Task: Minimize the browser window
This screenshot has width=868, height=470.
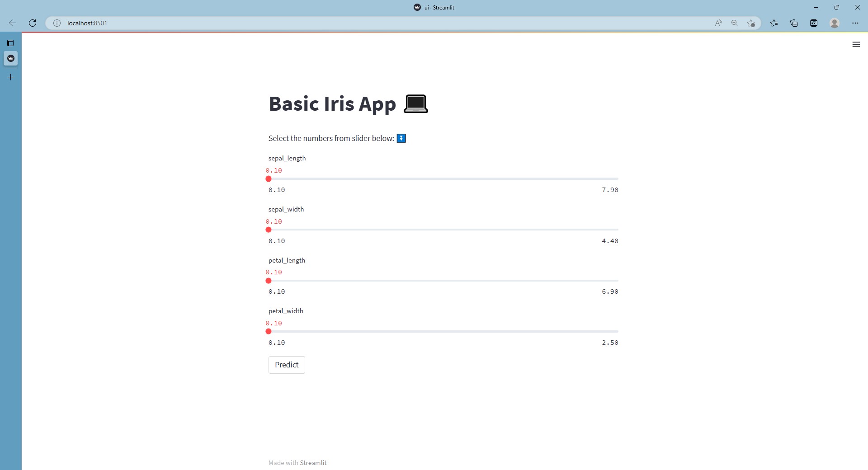Action: 816,7
